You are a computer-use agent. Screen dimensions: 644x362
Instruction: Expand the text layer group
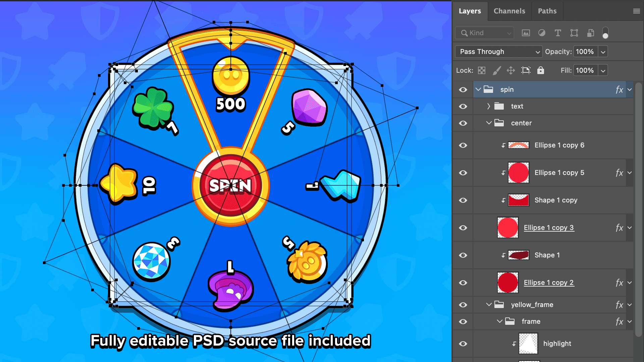488,106
